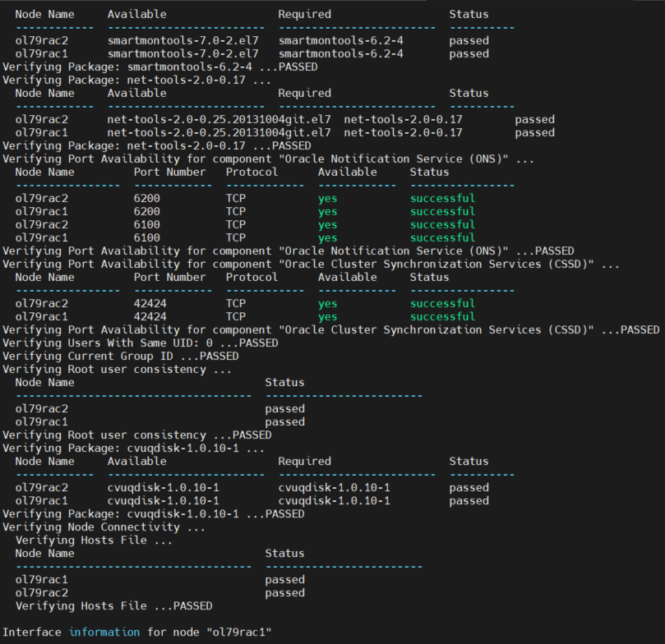Click the line 'Verifying Package: cvuqdisk-1.0.10-1 ...PASSED'

click(154, 513)
